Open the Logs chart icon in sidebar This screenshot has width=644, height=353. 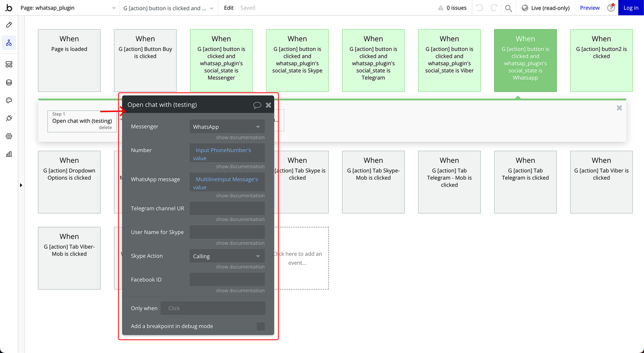pyautogui.click(x=9, y=154)
